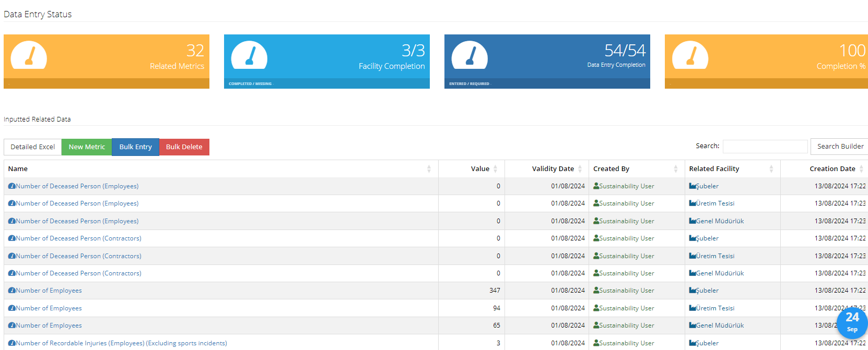
Task: Click the gauge icon on Facility Completion card
Action: (249, 55)
